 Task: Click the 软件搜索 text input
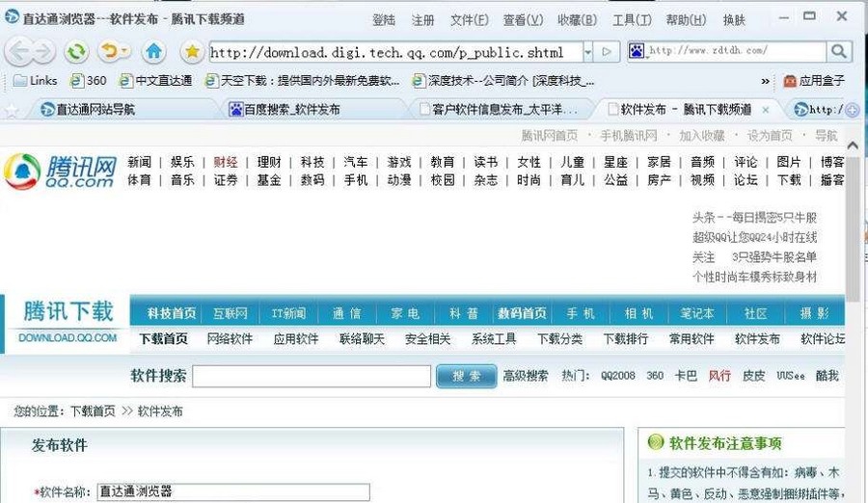pyautogui.click(x=312, y=376)
